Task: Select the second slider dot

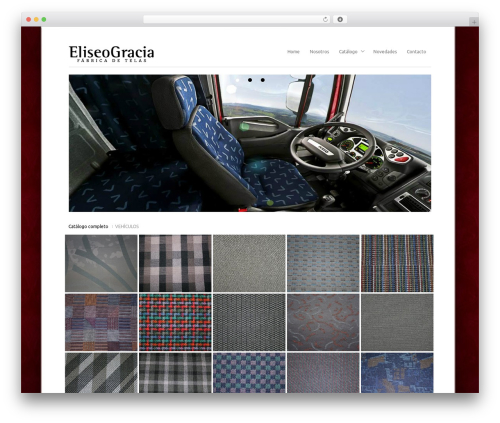Action: 250,80
